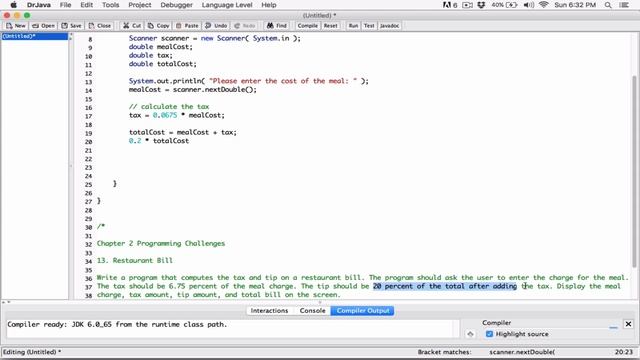Click the 'Editing (Untitled) *' status text
Screen dimensions: 640x360
tap(32, 352)
